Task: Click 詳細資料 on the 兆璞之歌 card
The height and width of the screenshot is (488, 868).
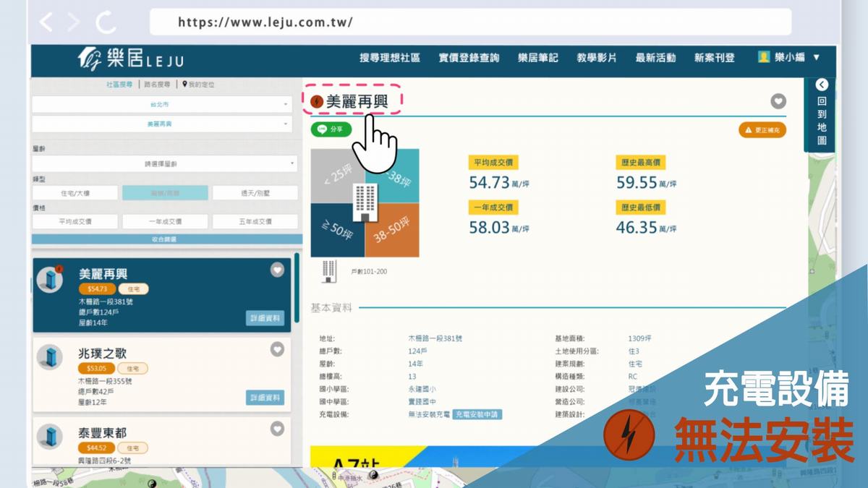Action: pyautogui.click(x=265, y=398)
